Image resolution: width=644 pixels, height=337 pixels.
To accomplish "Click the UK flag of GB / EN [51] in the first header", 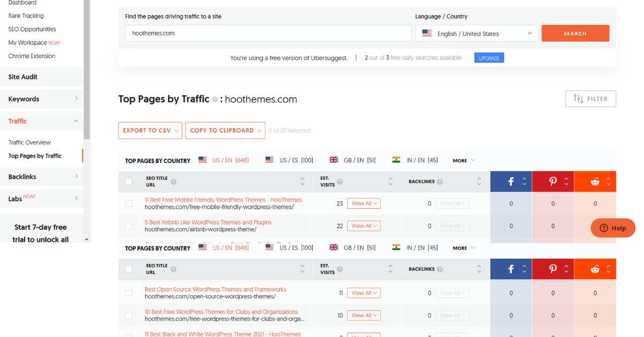I will tap(334, 160).
